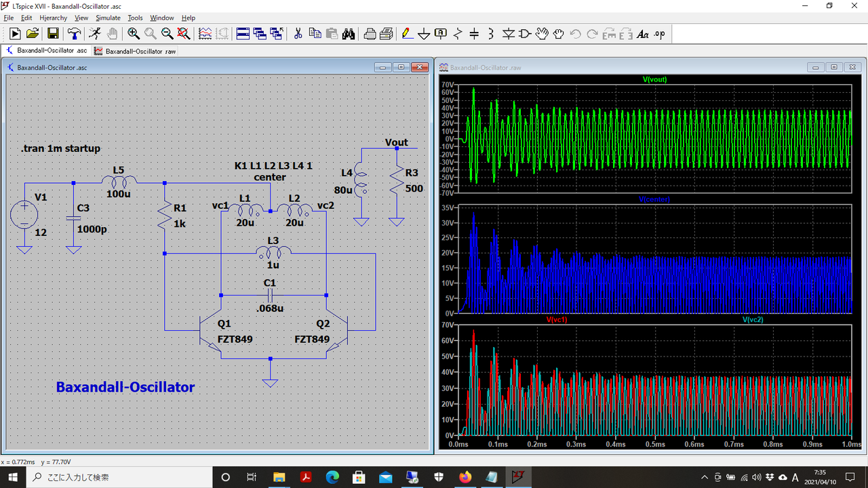868x488 pixels.
Task: Choose the Inductor placement tool
Action: [x=491, y=33]
